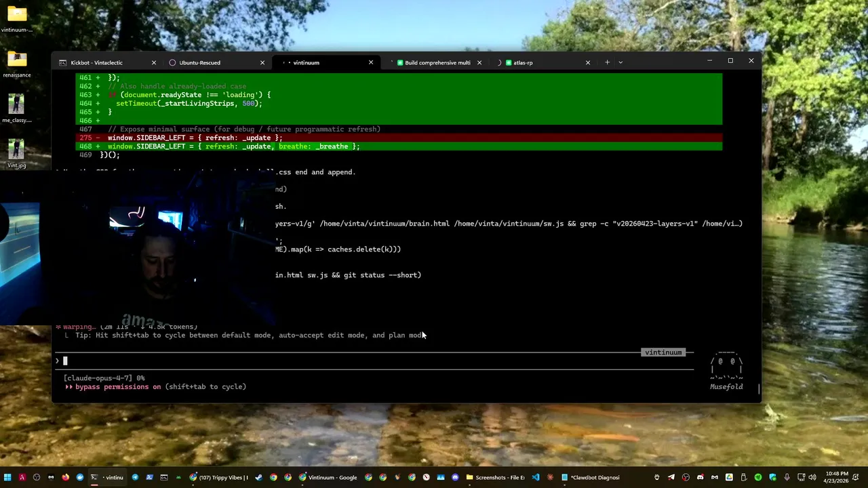The image size is (868, 488).
Task: Click the Claude starburst taskbar icon
Action: click(550, 477)
